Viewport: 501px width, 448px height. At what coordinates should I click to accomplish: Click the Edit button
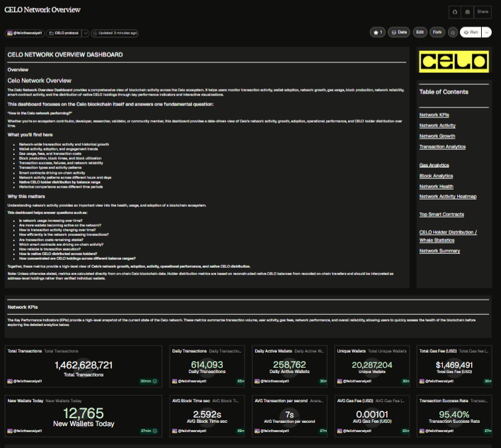[420, 32]
